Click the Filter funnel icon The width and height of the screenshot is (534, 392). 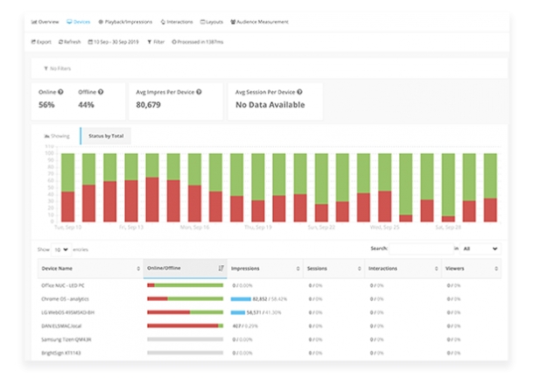150,41
